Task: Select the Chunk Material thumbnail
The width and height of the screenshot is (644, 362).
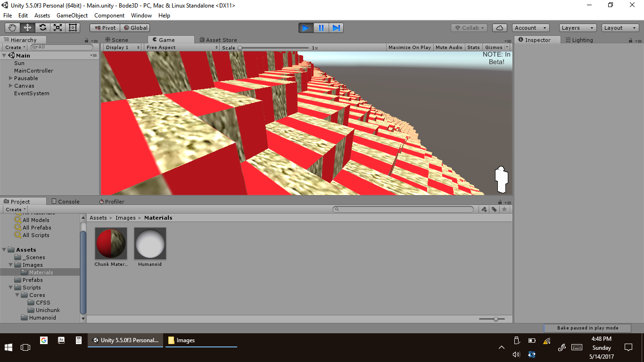Action: coord(111,244)
